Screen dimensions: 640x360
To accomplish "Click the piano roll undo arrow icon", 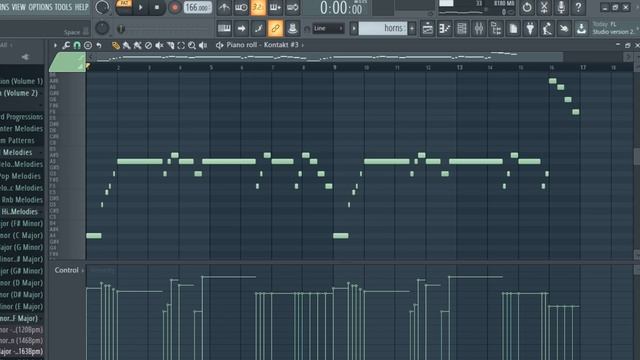I will [98, 45].
